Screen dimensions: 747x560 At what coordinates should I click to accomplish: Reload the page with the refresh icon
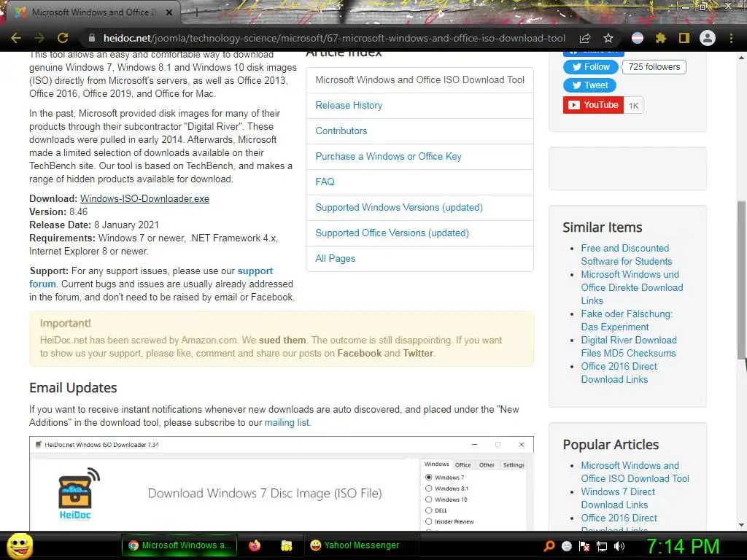(63, 38)
